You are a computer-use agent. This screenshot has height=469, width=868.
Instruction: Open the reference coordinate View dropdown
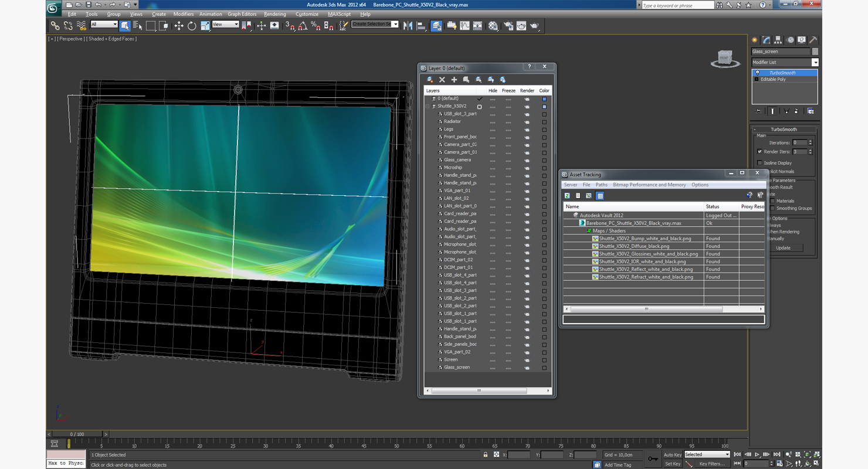tap(225, 25)
